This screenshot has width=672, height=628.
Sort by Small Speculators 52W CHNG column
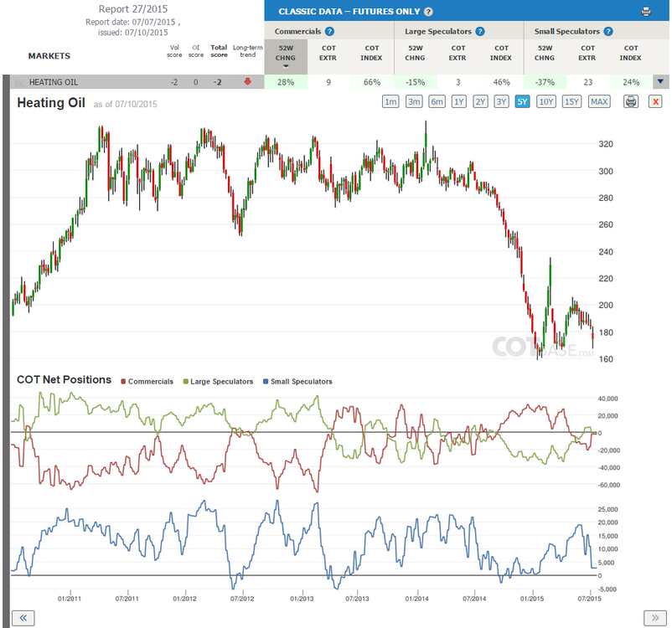[x=545, y=53]
